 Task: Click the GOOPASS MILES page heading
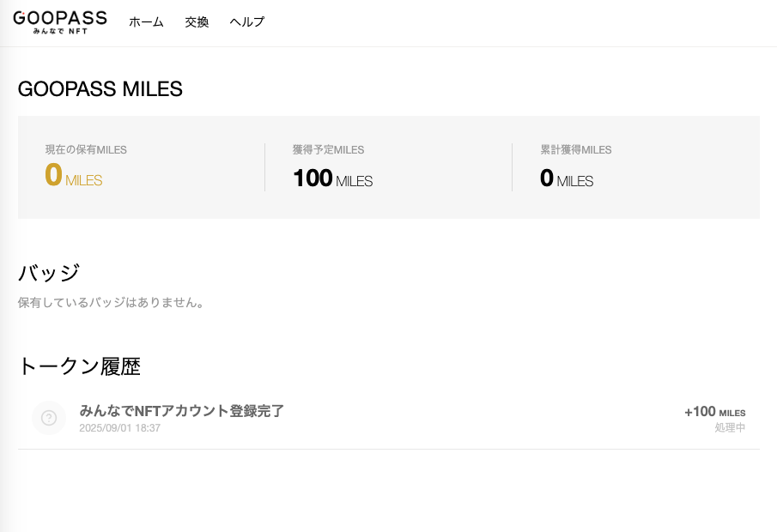[100, 89]
